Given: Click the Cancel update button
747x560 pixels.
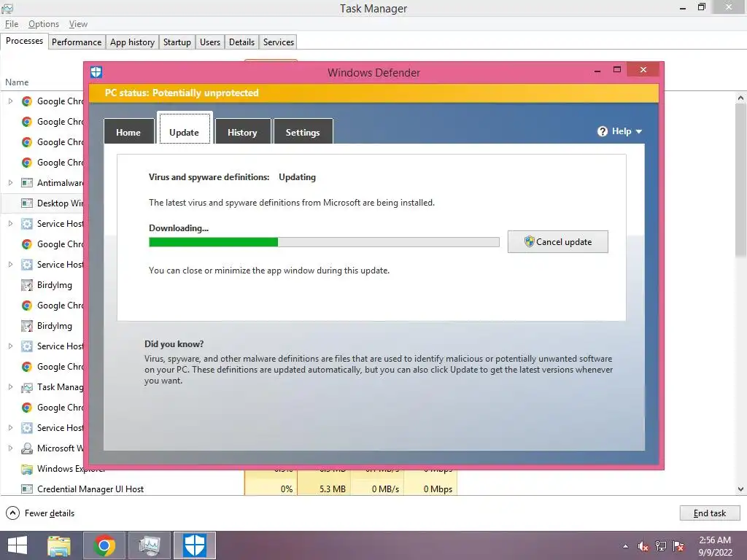Looking at the screenshot, I should click(558, 242).
